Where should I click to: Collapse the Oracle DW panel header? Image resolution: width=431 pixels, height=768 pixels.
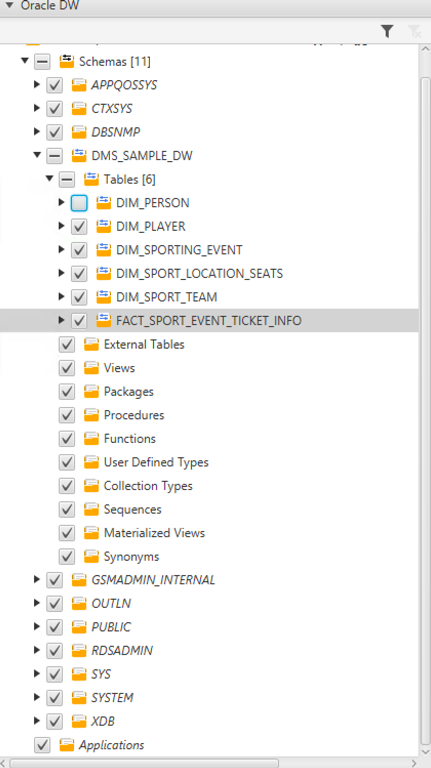(x=9, y=6)
